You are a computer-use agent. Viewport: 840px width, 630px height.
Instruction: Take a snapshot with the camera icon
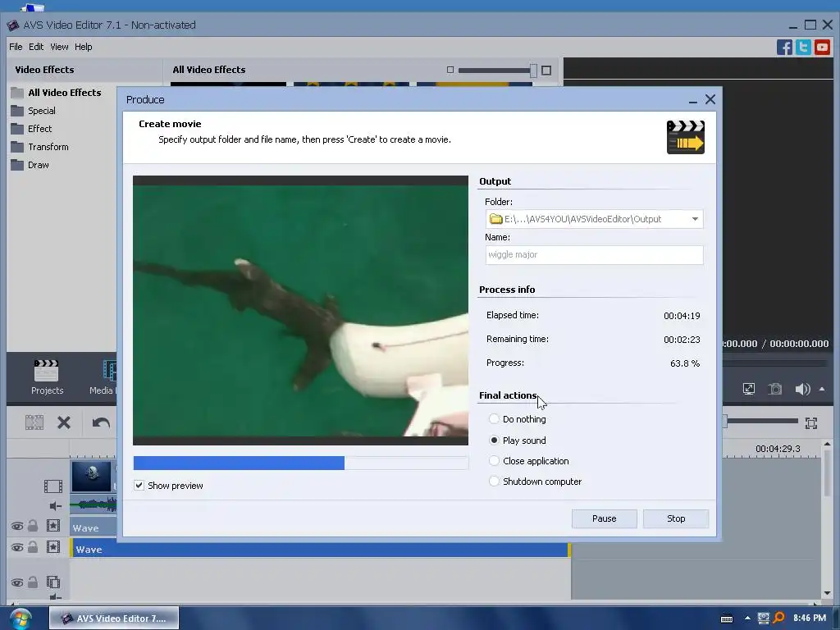775,389
